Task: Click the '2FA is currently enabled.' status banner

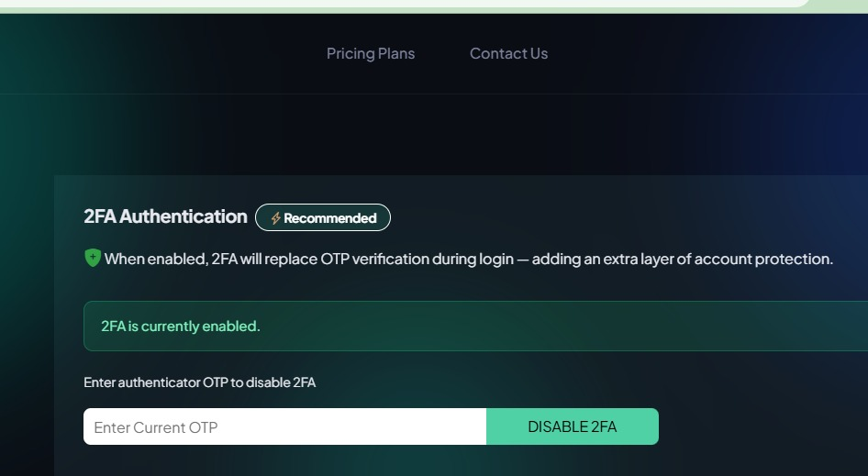Action: point(475,326)
